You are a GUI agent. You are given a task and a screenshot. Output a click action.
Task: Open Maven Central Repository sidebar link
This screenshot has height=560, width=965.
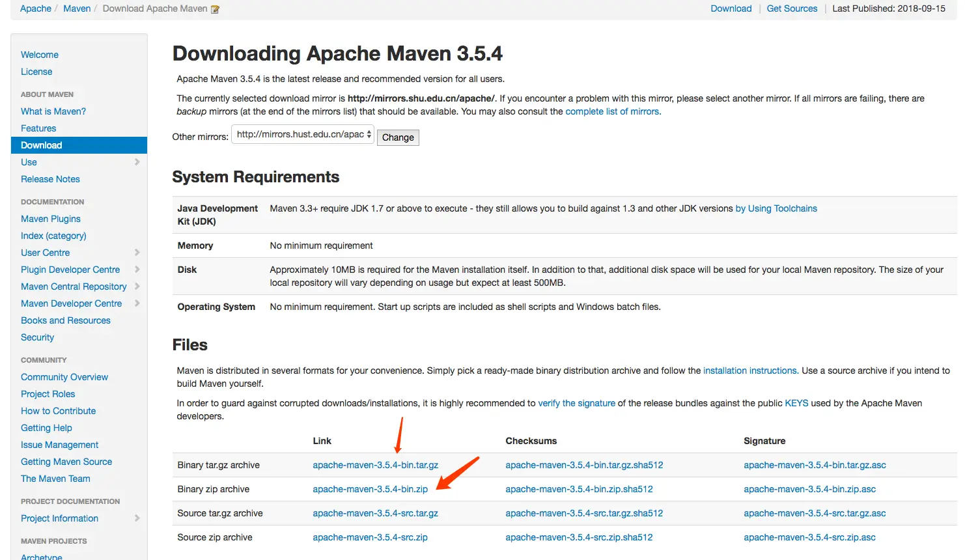tap(74, 287)
